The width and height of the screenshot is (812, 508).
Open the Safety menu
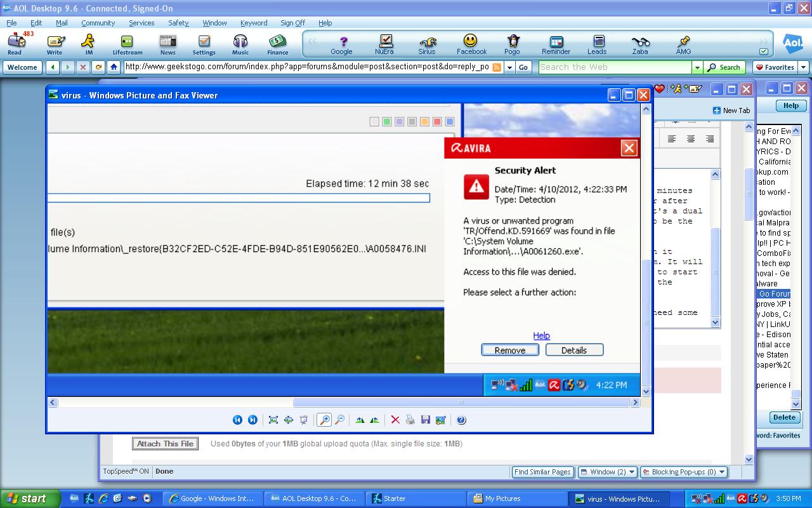point(178,22)
